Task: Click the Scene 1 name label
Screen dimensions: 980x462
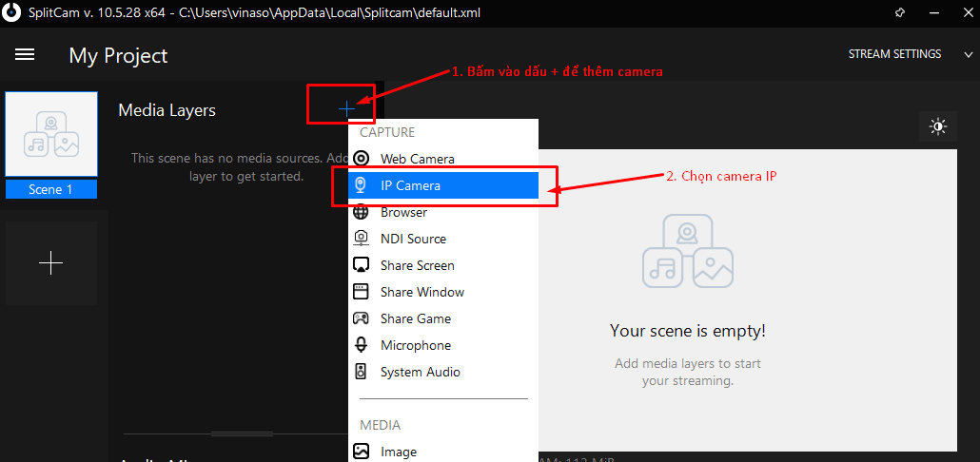Action: coord(51,189)
